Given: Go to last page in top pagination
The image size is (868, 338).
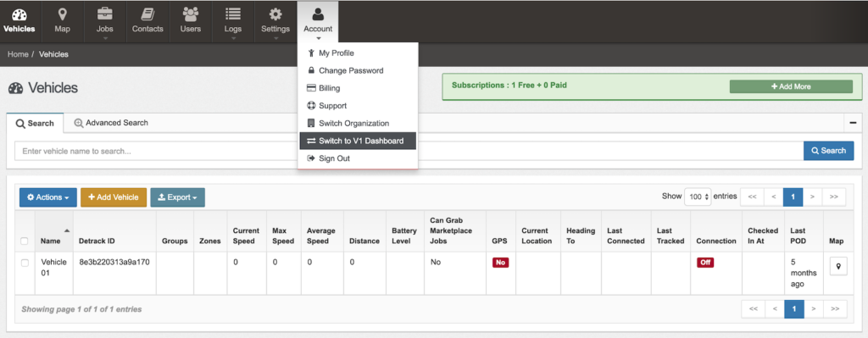Looking at the screenshot, I should (834, 197).
